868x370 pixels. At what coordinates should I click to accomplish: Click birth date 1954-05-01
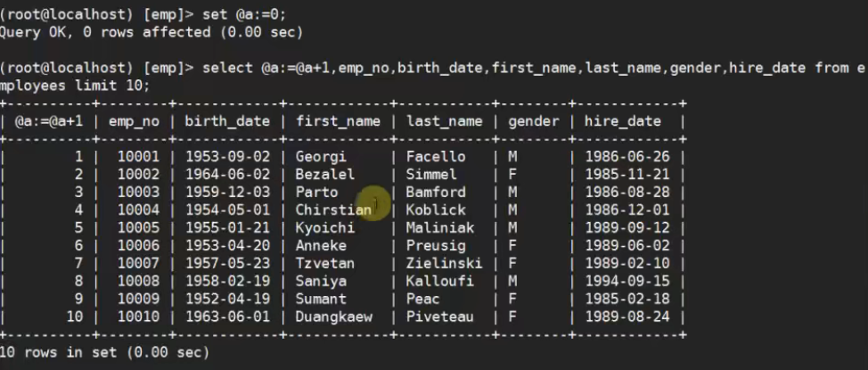pyautogui.click(x=227, y=210)
